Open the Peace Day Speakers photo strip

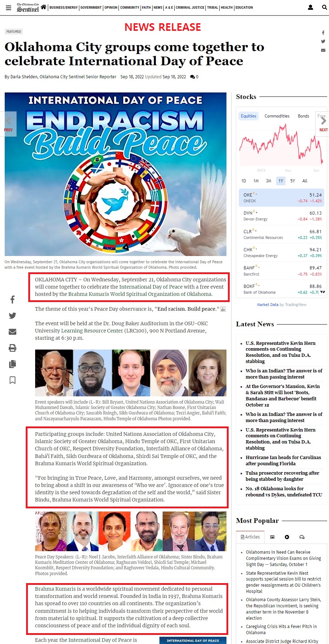tap(131, 531)
